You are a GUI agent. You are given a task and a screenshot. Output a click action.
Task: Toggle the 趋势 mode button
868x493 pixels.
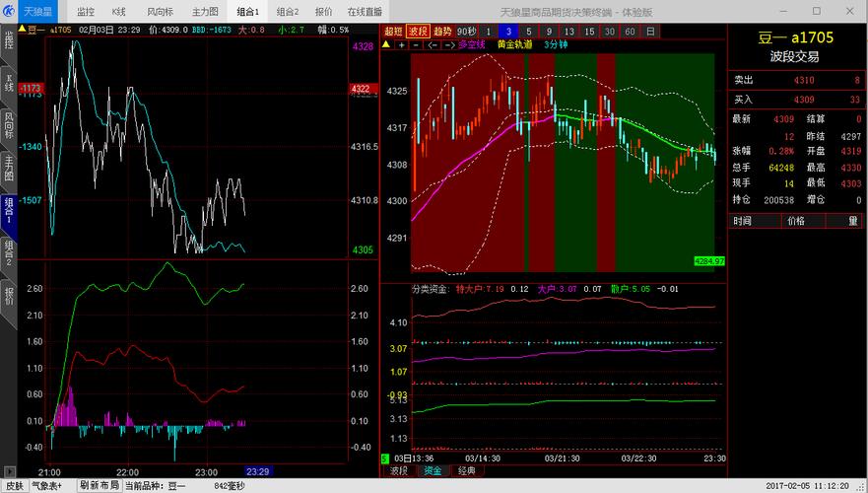click(442, 31)
